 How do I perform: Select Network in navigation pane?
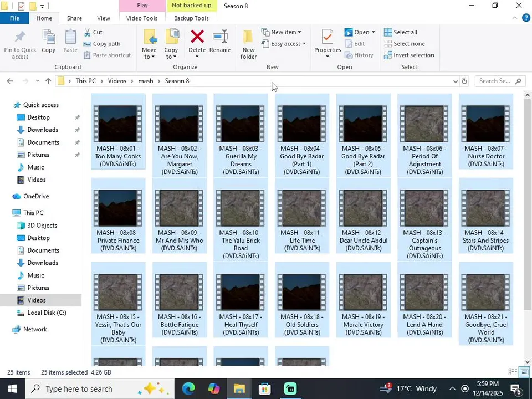pyautogui.click(x=35, y=329)
